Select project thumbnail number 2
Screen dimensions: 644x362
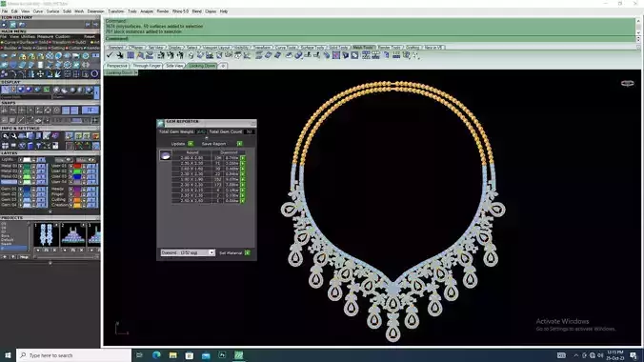click(73, 235)
